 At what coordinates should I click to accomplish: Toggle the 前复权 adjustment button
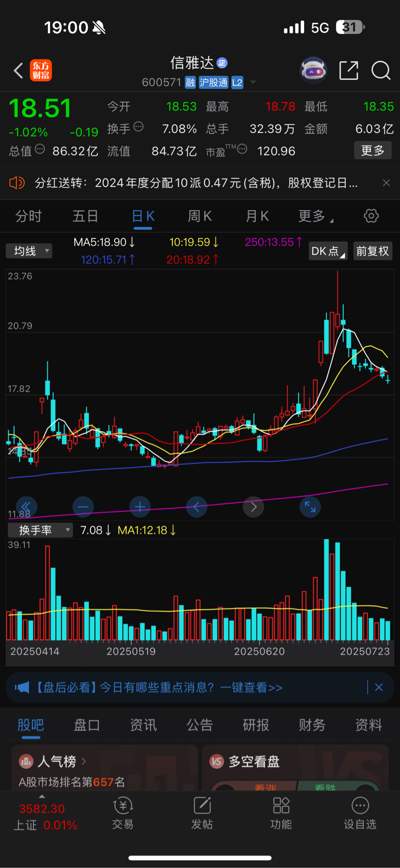[x=372, y=251]
